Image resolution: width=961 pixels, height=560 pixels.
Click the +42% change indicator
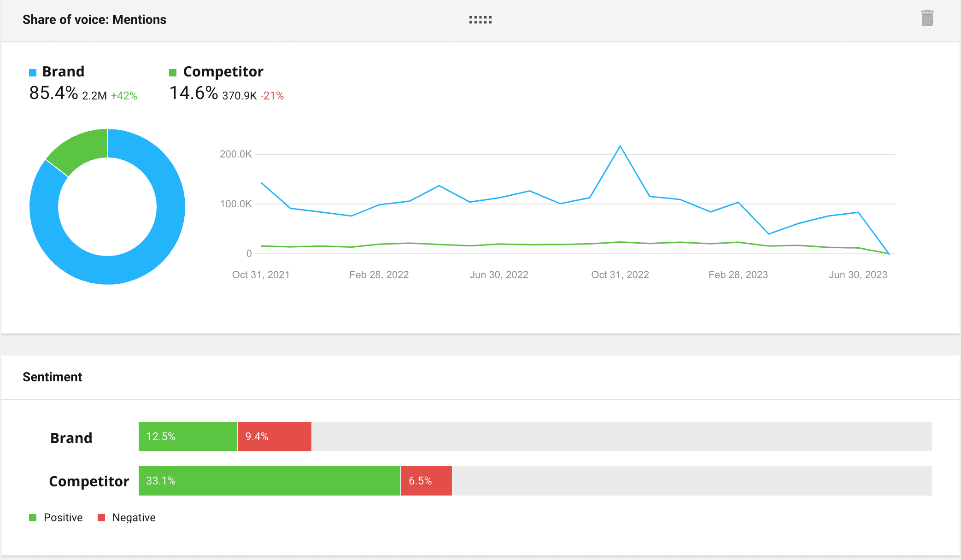tap(124, 96)
